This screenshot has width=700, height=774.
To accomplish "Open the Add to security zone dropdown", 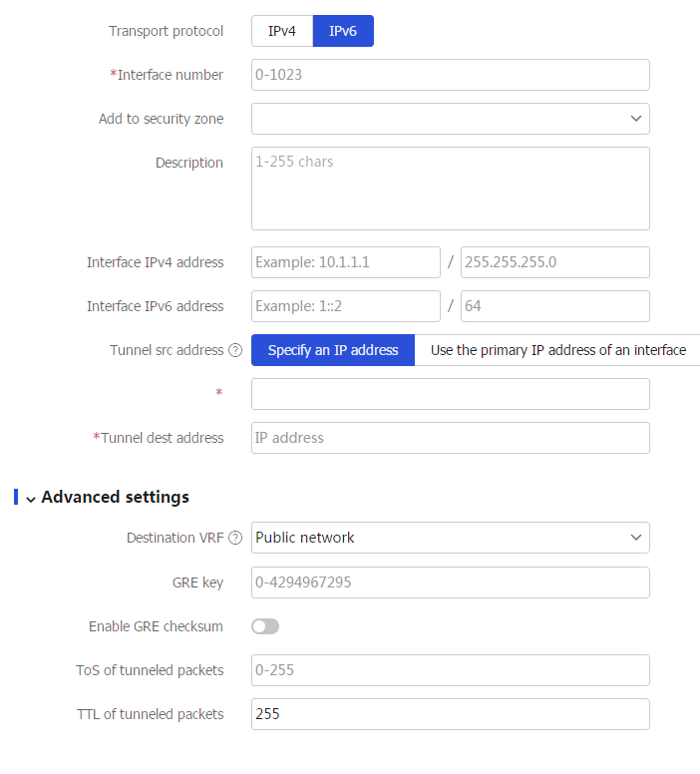I will pos(450,119).
